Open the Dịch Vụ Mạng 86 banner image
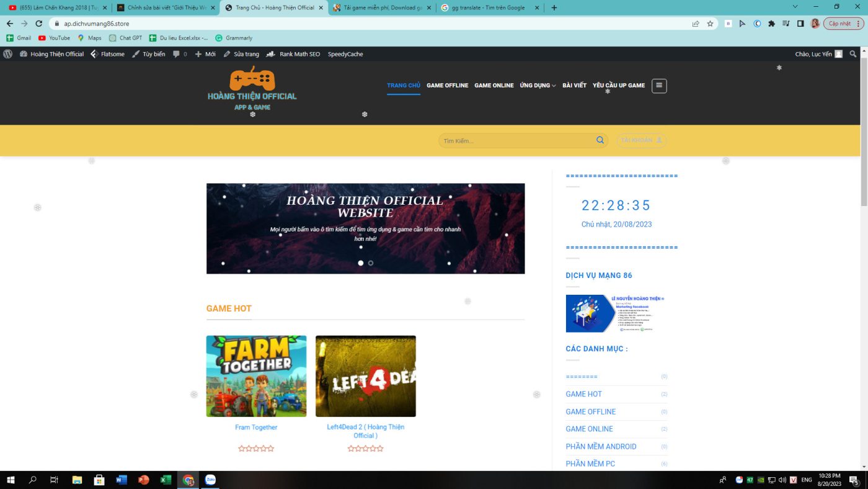868x489 pixels. tap(615, 313)
